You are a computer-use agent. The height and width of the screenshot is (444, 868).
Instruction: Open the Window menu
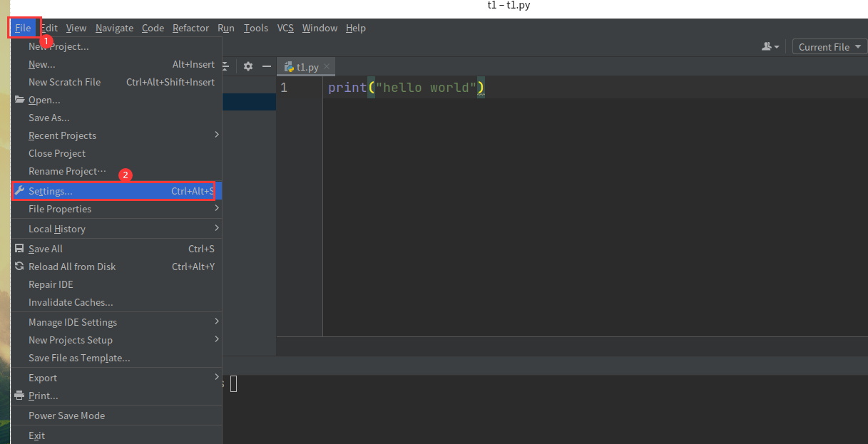point(320,28)
